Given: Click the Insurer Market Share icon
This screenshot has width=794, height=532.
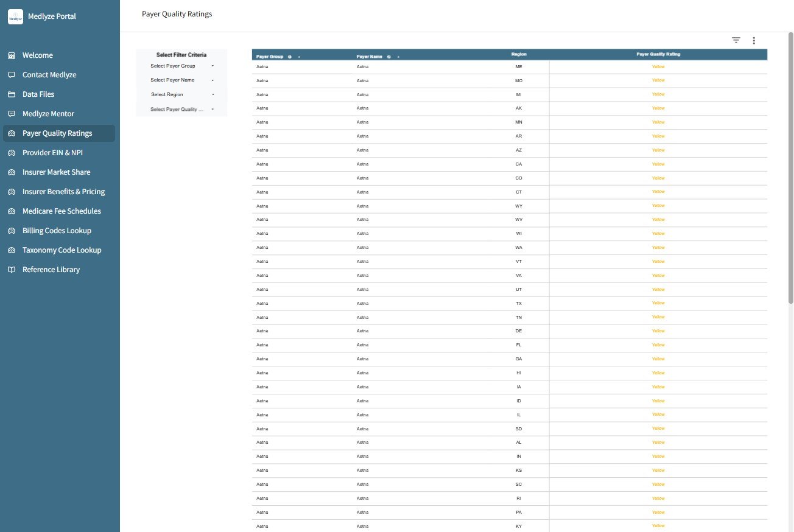Looking at the screenshot, I should (12, 172).
